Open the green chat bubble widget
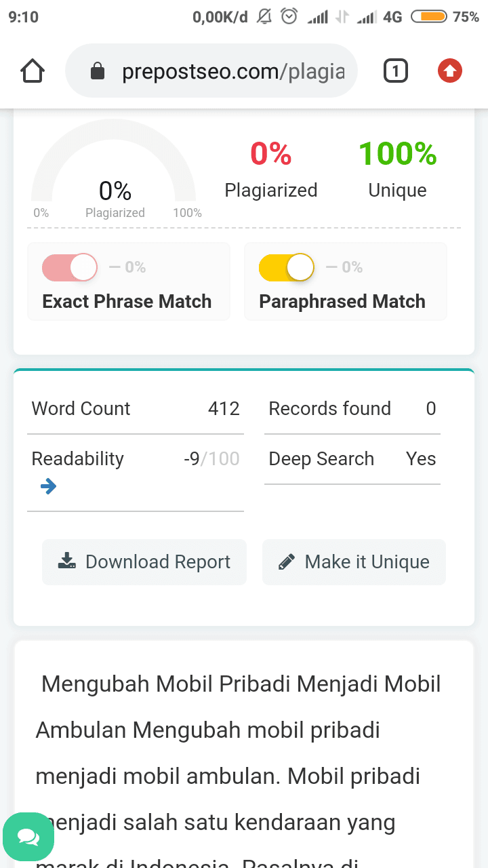Screen dimensions: 488x868 point(28,838)
